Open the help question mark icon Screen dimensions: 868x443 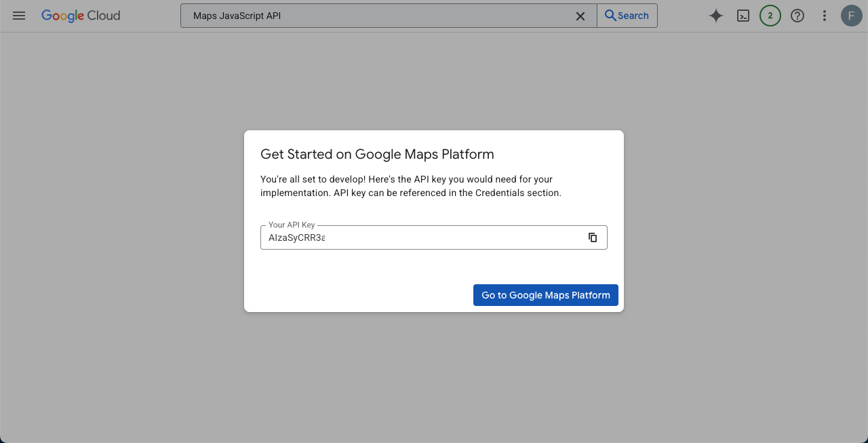[x=797, y=16]
